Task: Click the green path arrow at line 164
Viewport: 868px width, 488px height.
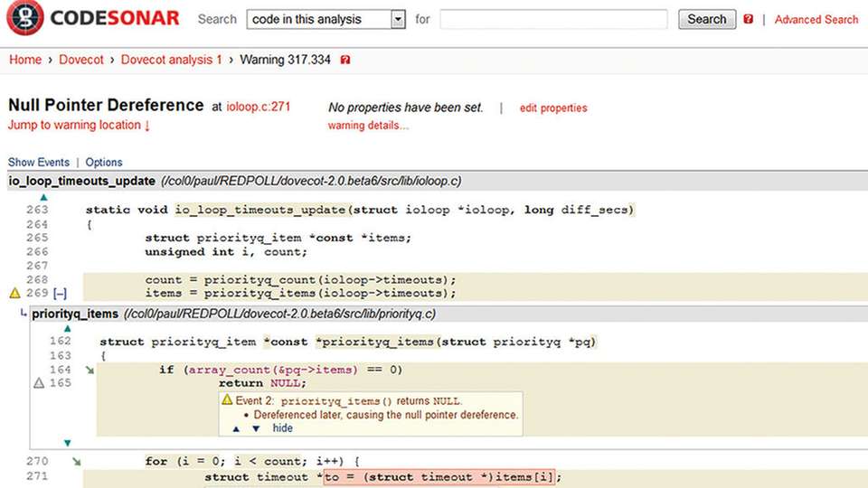Action: [90, 370]
